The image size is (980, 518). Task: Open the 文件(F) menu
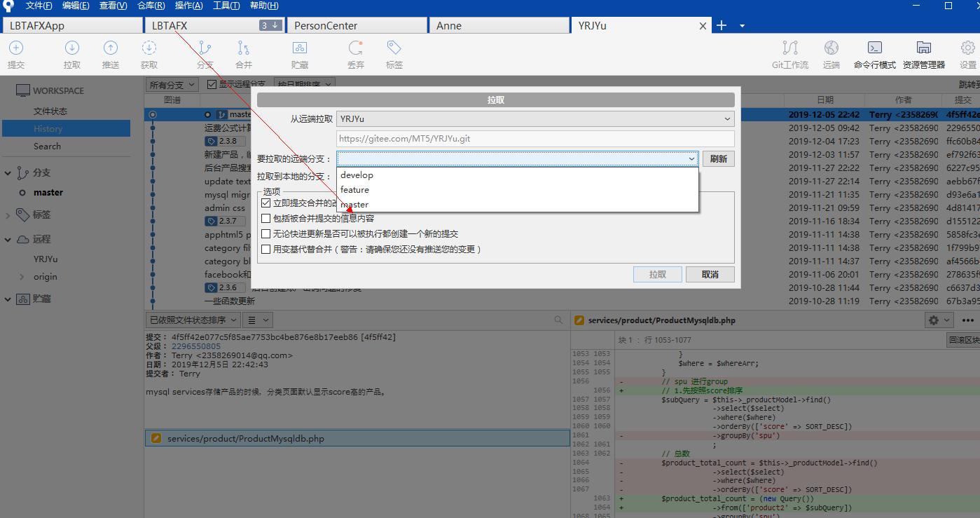(x=39, y=6)
